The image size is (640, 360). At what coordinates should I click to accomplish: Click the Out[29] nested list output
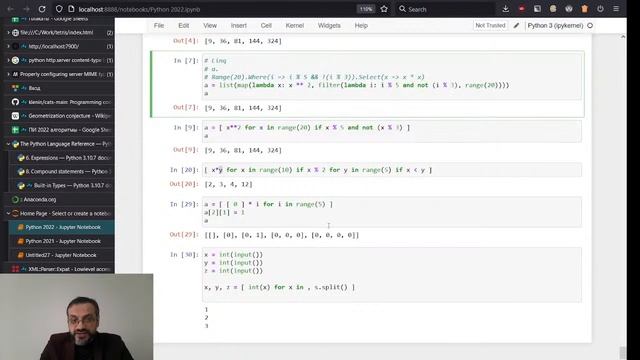click(x=282, y=235)
